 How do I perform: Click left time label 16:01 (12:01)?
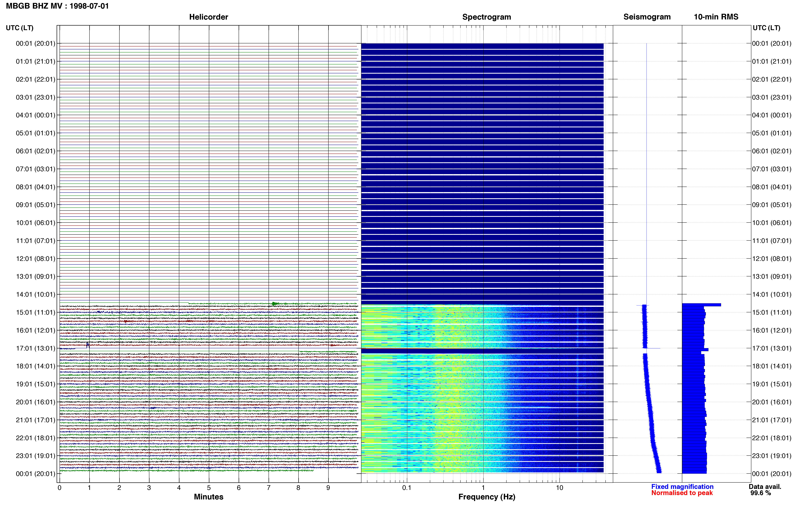pyautogui.click(x=36, y=330)
